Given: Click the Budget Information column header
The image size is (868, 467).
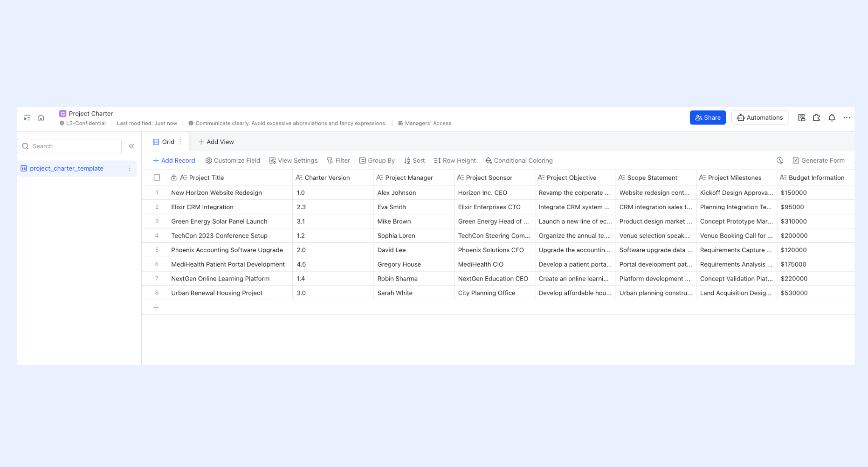Looking at the screenshot, I should (816, 178).
